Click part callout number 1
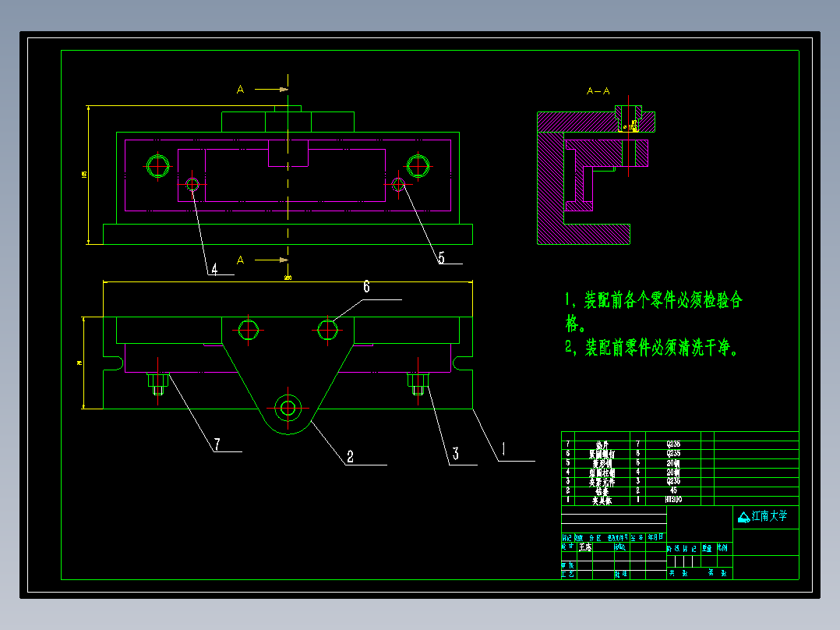Viewport: 840px width, 630px height. [x=503, y=449]
